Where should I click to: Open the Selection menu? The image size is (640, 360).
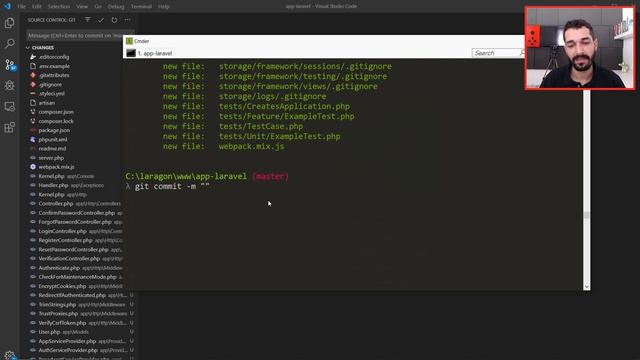(x=59, y=7)
